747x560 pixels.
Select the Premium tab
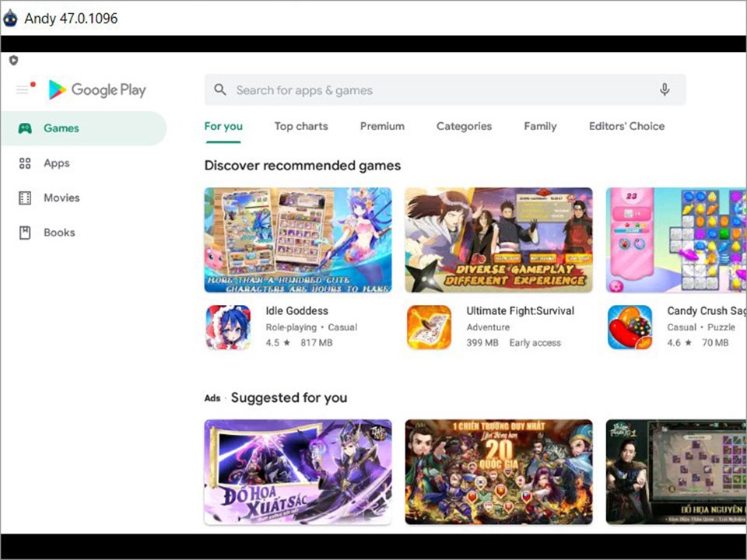tap(382, 126)
